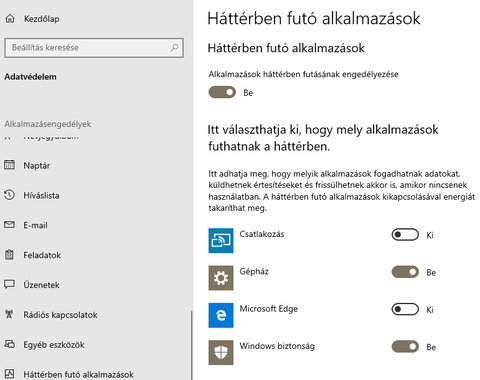Click the Üzenetek chat bubble icon
Screen dimensions: 480x380
pos(9,284)
